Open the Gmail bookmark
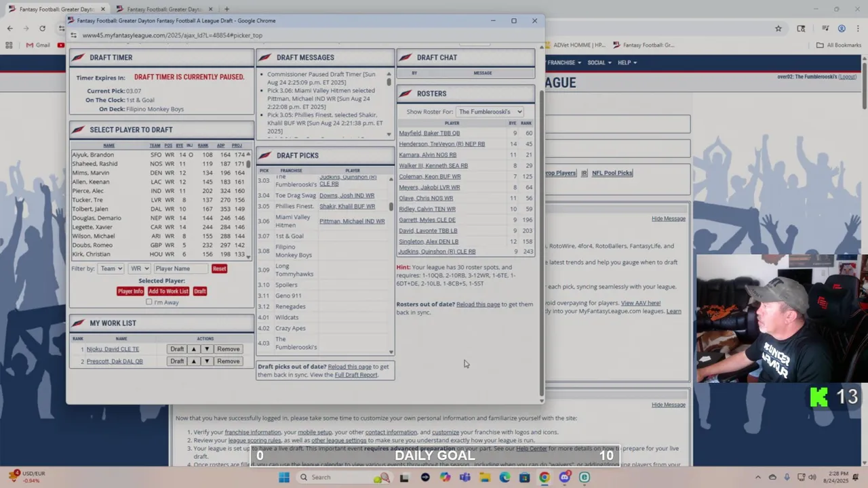The image size is (868, 488). (38, 45)
